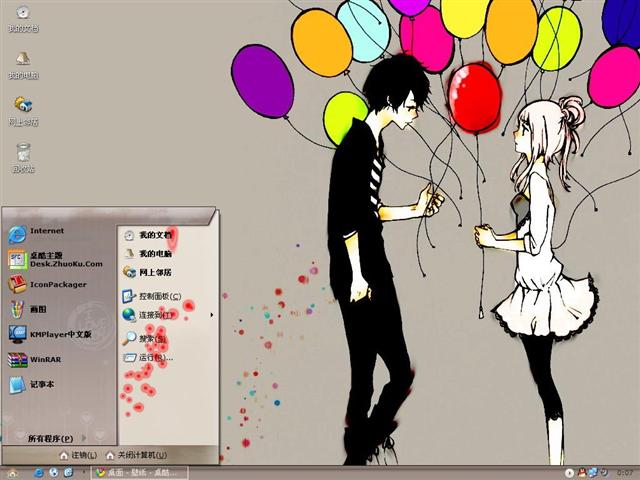640x480 pixels.
Task: Open WinRAR from start menu
Action: pyautogui.click(x=35, y=360)
